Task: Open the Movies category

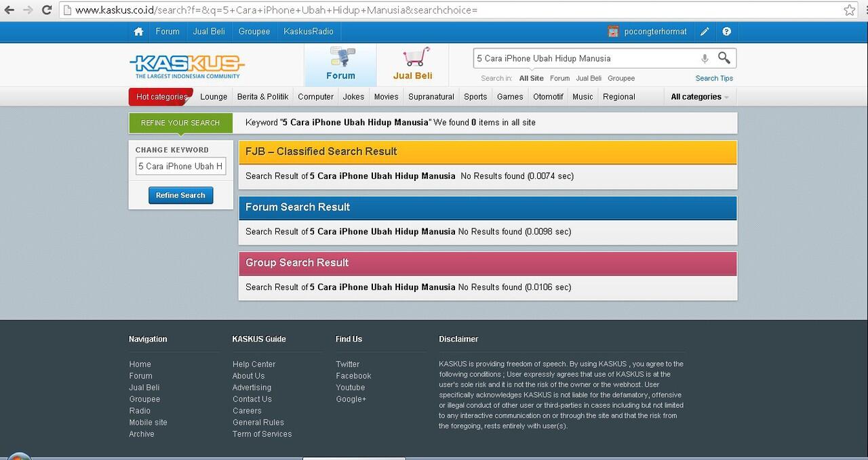Action: coord(387,97)
